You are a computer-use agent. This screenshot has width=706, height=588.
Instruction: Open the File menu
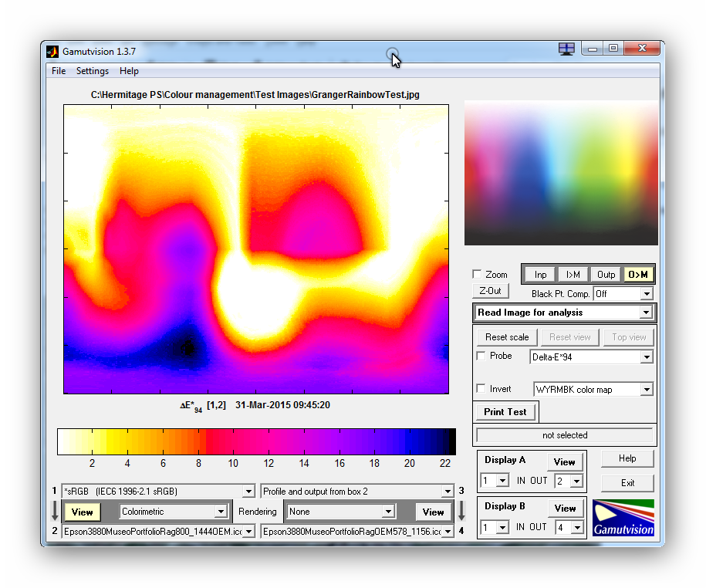click(x=59, y=71)
